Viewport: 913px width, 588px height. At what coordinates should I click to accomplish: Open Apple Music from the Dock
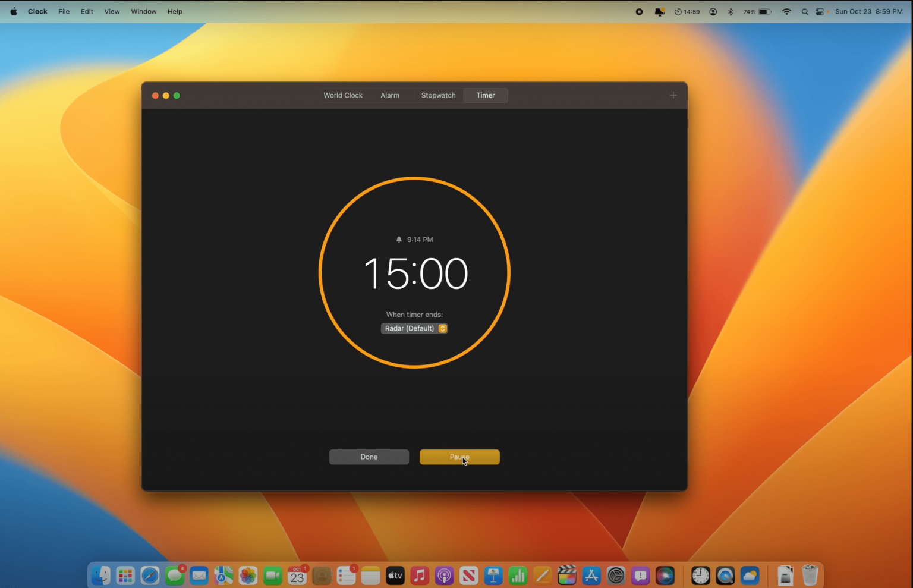[419, 575]
